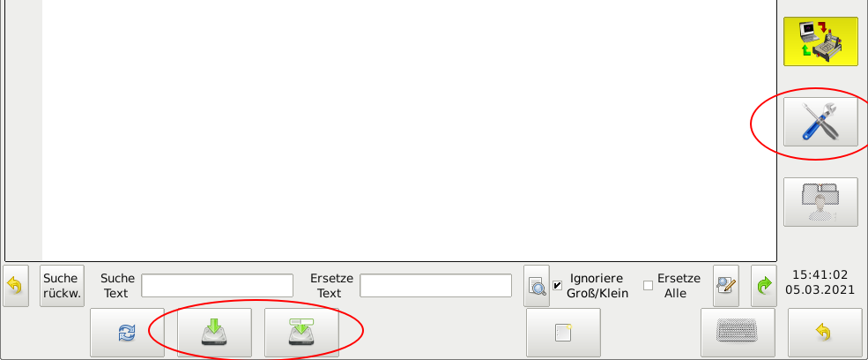
Task: Focus the Suche Text input field
Action: (x=217, y=286)
